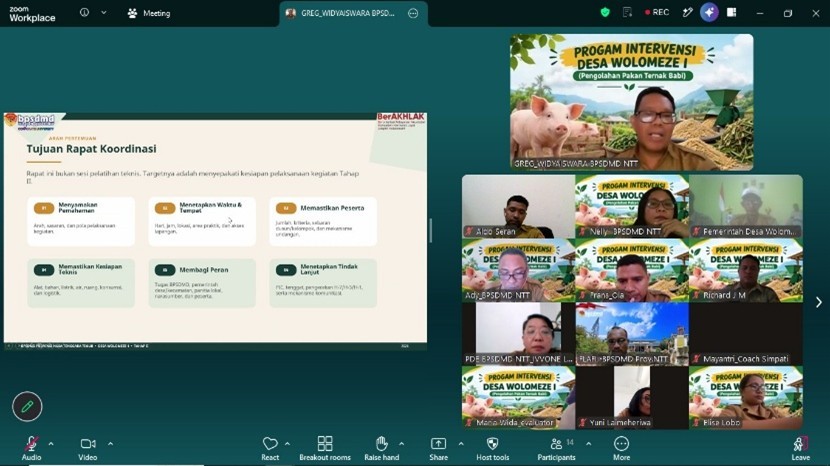
Task: Select Mayantri_Coach Simpati video tile
Action: [746, 334]
